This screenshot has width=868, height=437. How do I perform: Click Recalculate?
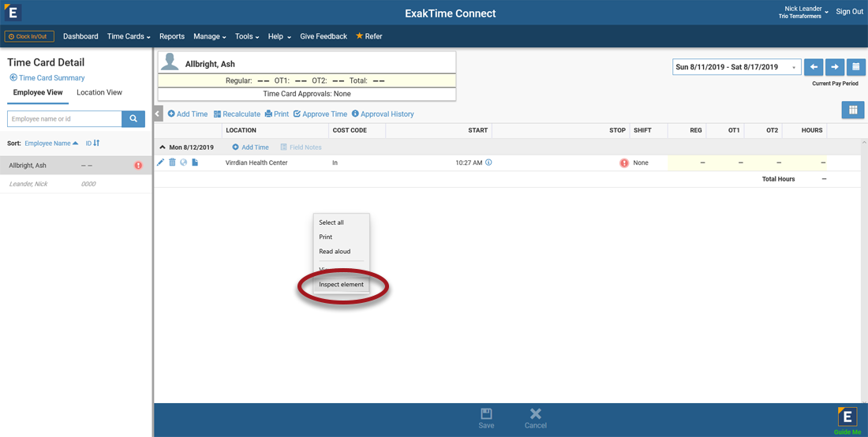pyautogui.click(x=237, y=114)
